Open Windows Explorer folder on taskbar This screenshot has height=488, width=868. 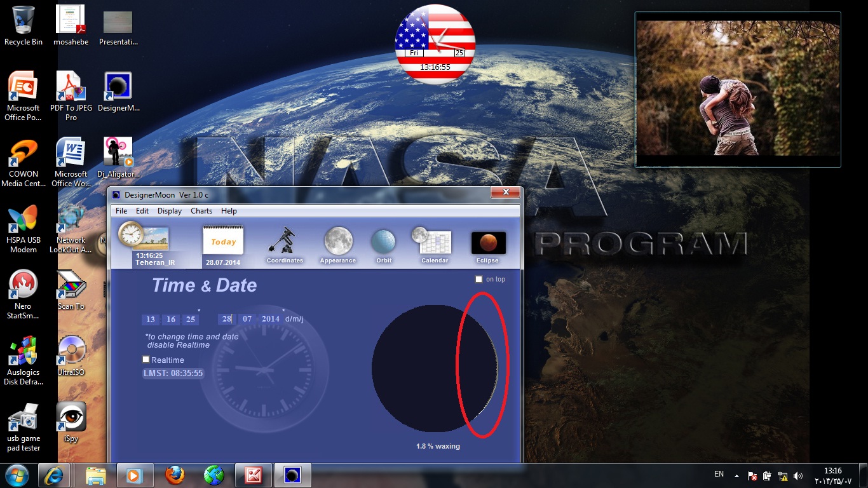click(x=95, y=475)
